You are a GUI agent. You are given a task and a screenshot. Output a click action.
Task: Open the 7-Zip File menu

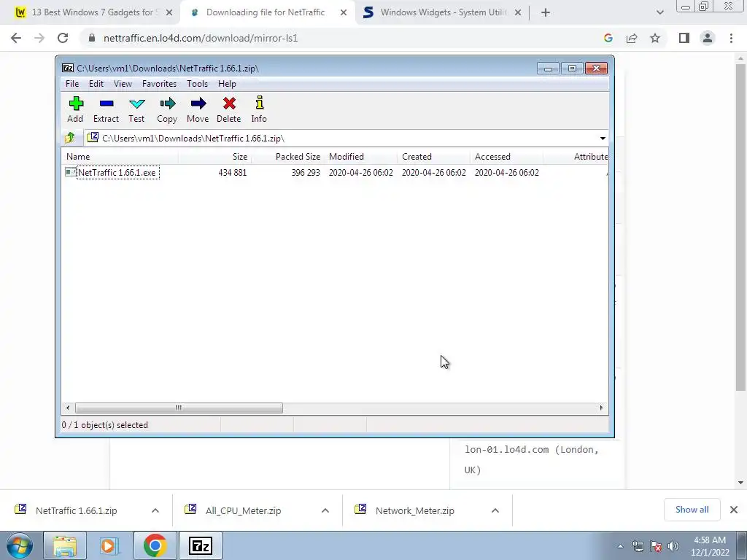point(72,84)
